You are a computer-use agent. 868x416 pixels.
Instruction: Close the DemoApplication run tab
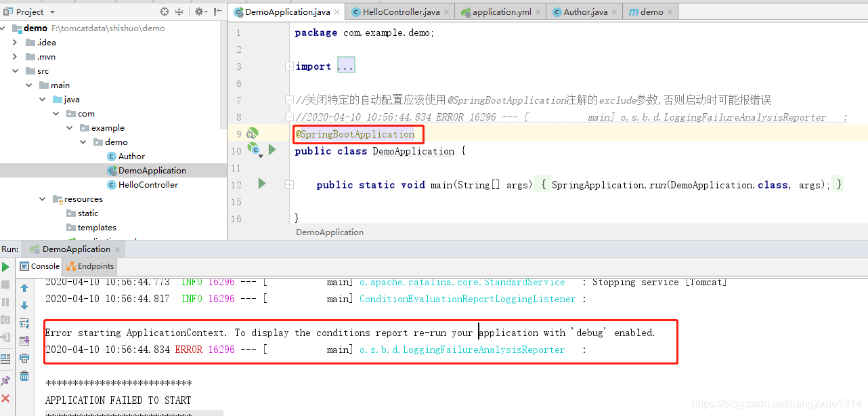click(118, 249)
